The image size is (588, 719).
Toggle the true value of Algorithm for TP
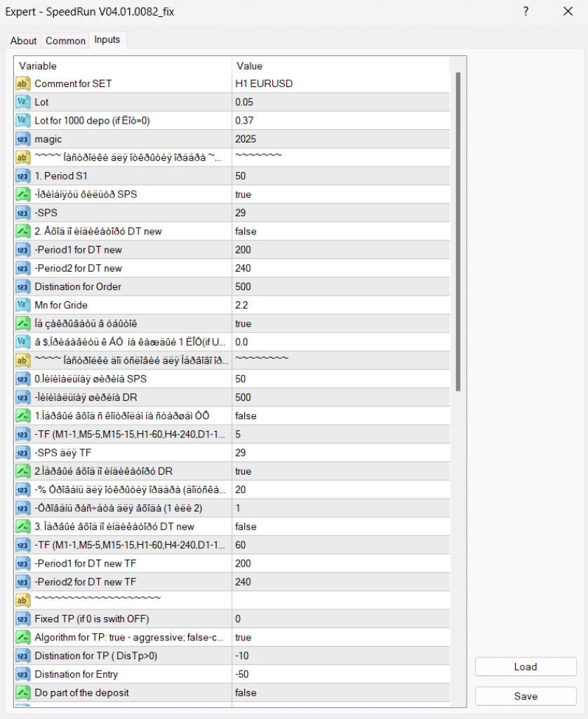coord(341,638)
